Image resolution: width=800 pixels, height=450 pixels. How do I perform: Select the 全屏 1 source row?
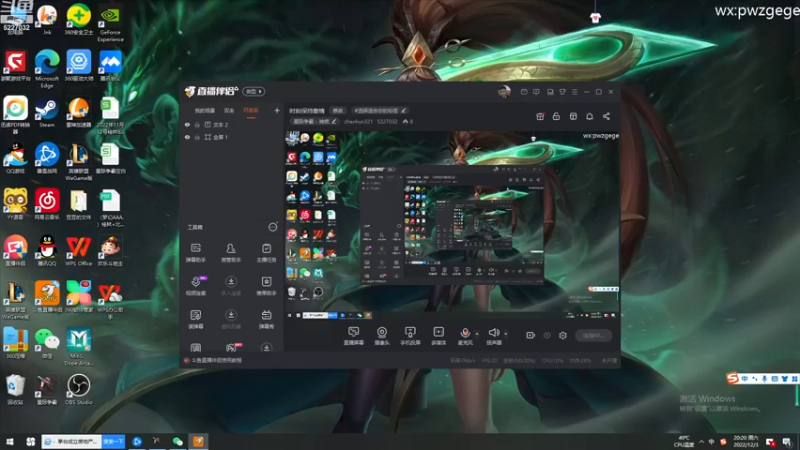pyautogui.click(x=231, y=137)
